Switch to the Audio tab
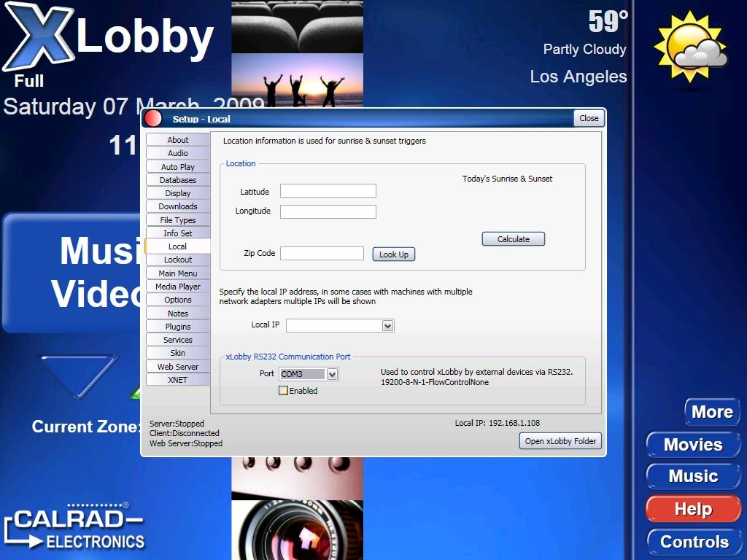 coord(178,153)
